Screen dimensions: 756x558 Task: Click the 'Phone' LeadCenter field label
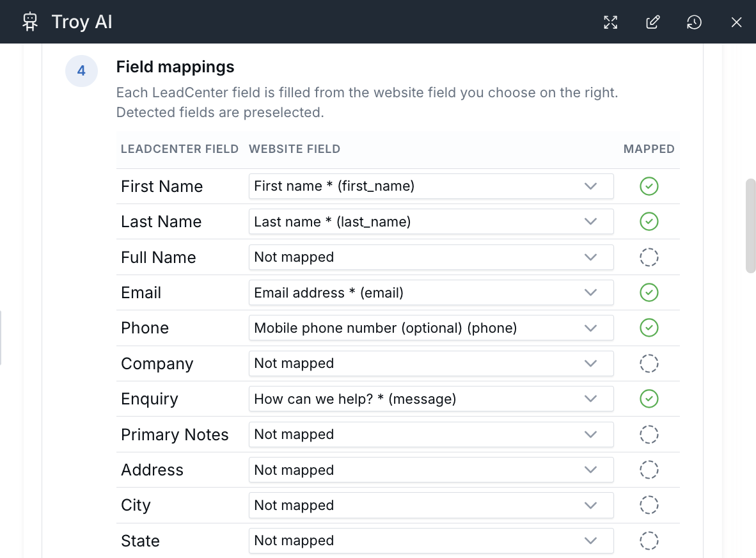(145, 328)
